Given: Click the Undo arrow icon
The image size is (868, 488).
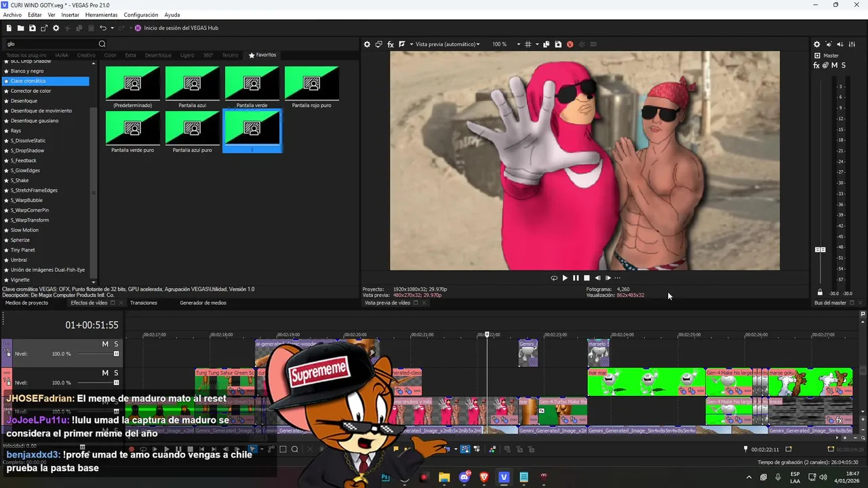Looking at the screenshot, I should [x=103, y=28].
